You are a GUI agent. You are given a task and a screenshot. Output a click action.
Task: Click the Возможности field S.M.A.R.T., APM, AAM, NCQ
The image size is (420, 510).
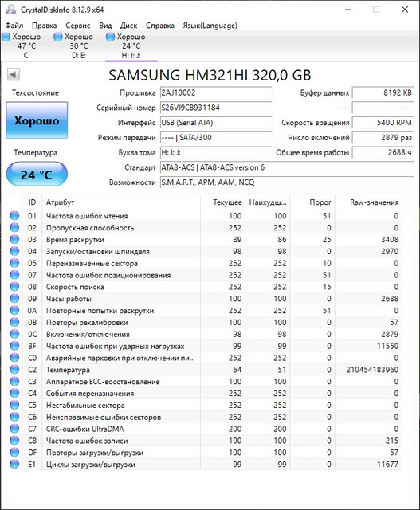pos(287,182)
